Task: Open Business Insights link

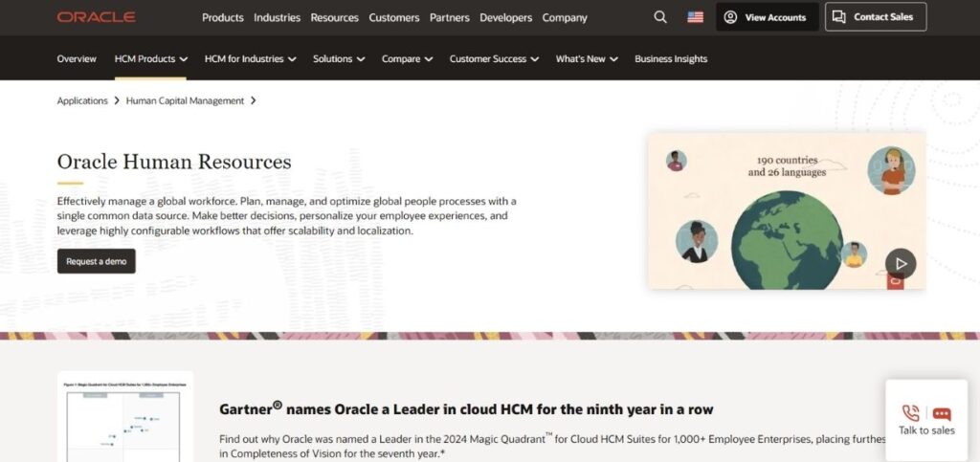Action: click(x=671, y=58)
